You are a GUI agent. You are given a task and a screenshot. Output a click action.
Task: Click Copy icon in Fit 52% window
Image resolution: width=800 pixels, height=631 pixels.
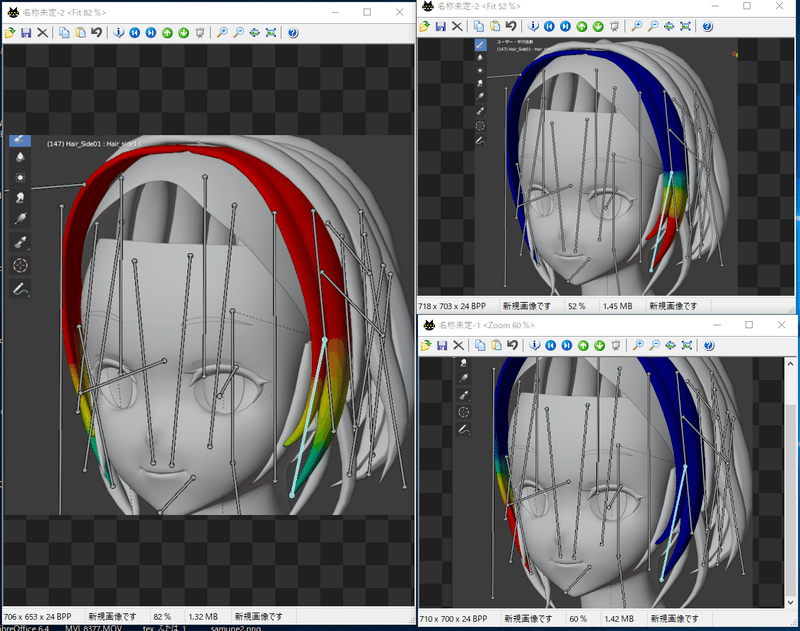[479, 27]
